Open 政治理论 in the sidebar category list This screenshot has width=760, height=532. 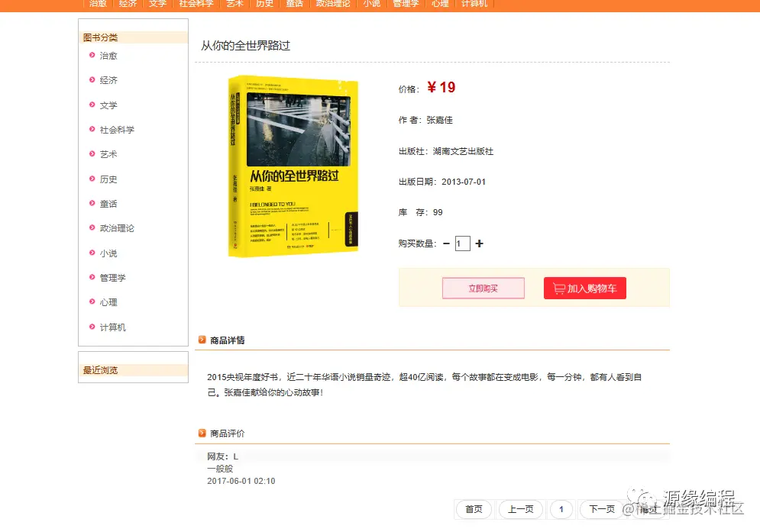pyautogui.click(x=117, y=228)
